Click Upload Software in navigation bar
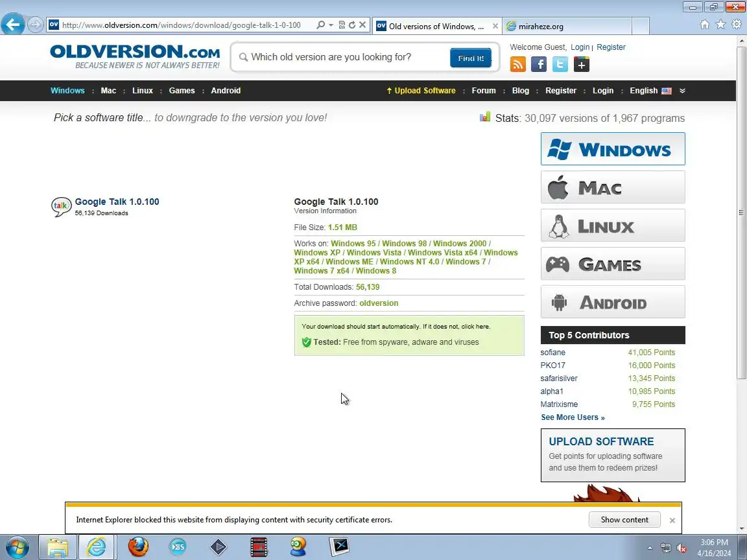Screen dimensions: 747x560 click(421, 91)
